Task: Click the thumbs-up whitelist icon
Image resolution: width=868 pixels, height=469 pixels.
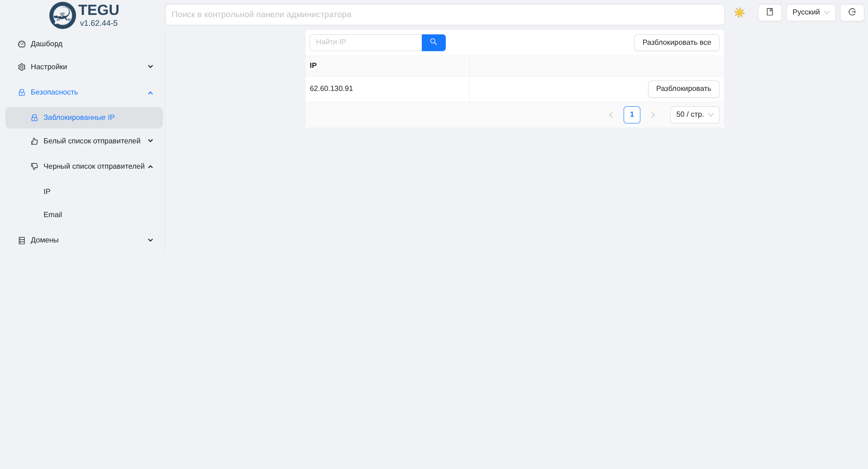Action: click(34, 141)
